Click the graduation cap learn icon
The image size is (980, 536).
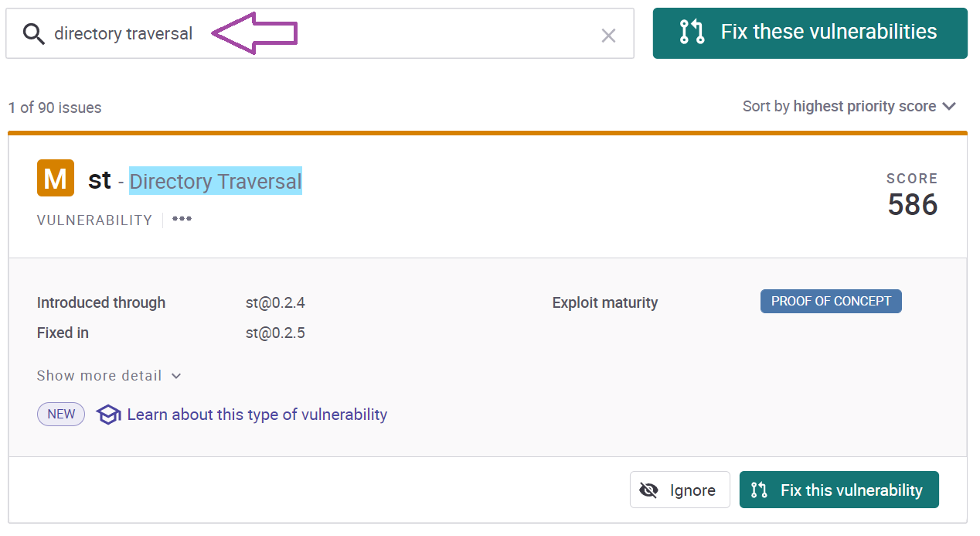pyautogui.click(x=108, y=415)
